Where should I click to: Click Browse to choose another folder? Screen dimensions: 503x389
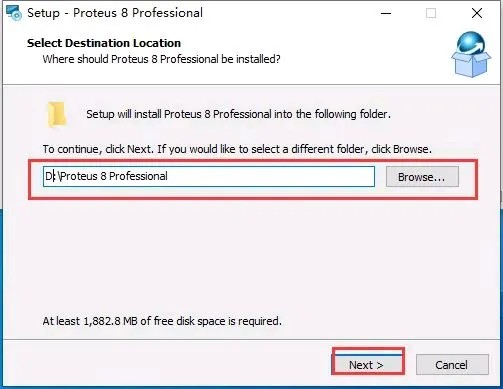tap(422, 177)
